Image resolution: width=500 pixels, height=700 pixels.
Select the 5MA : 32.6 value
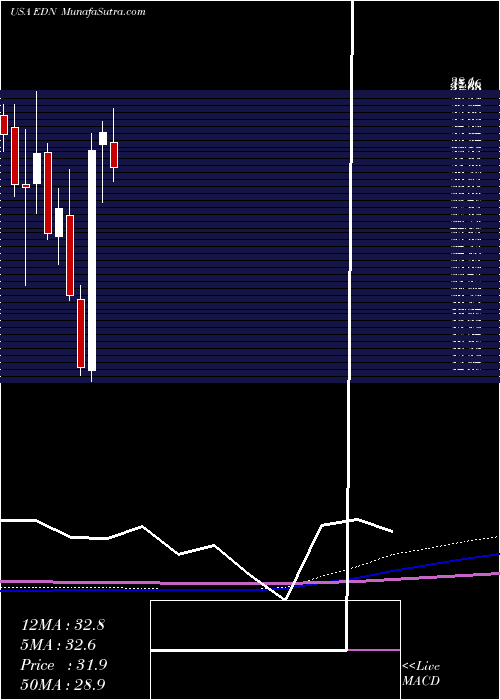[x=58, y=645]
